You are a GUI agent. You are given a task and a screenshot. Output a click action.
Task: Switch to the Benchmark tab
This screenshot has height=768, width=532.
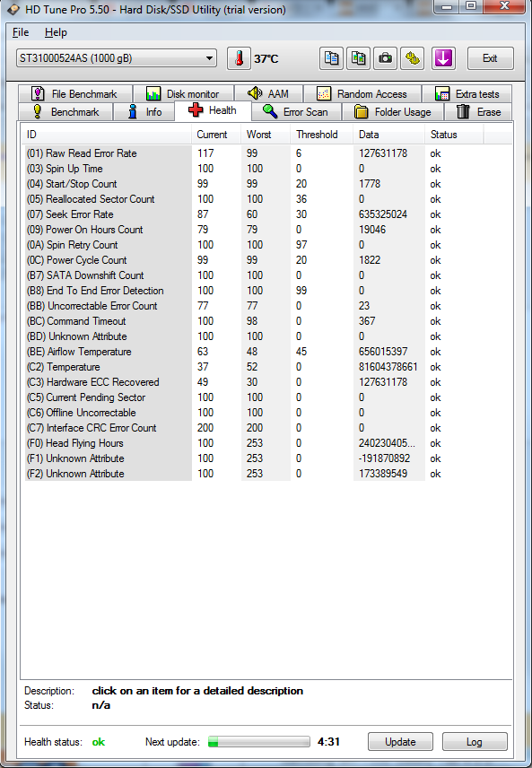[x=65, y=111]
